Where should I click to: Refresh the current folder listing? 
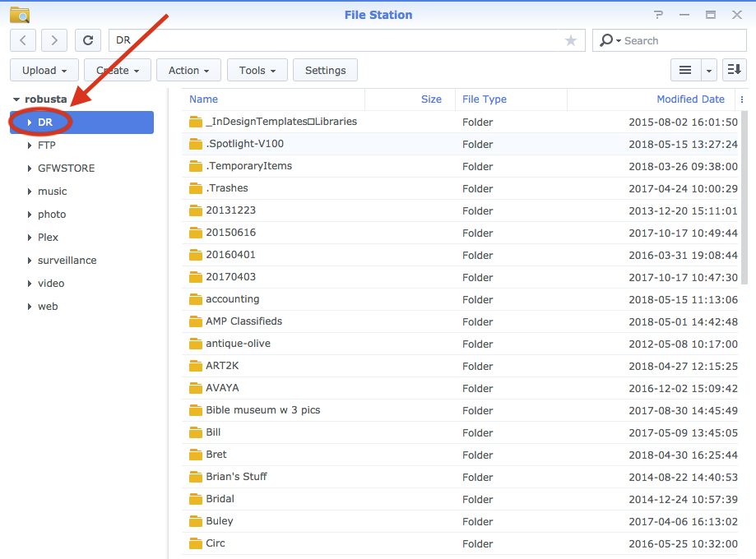click(88, 40)
